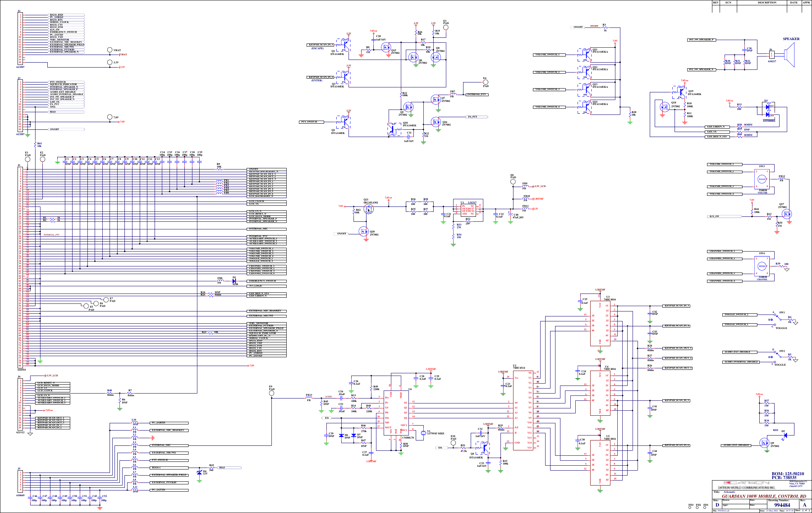Select the Q15 2N7002 transistor symbol
This screenshot has height=513, width=812.
(386, 48)
